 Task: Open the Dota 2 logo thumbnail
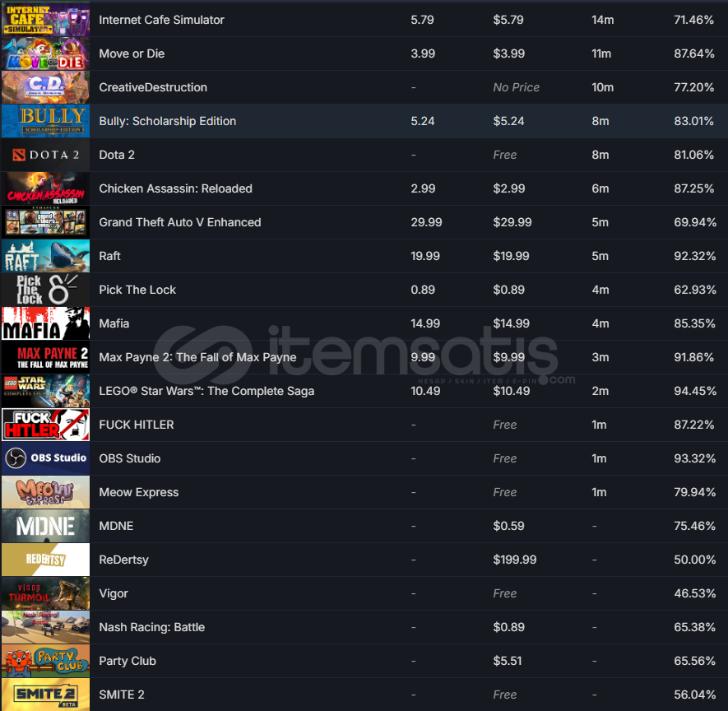click(x=45, y=155)
